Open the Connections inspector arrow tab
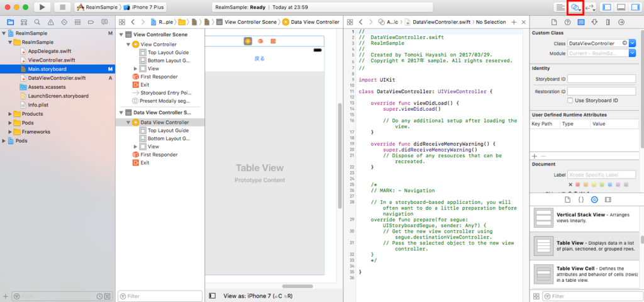Screen dimensions: 644x302 (x=621, y=22)
